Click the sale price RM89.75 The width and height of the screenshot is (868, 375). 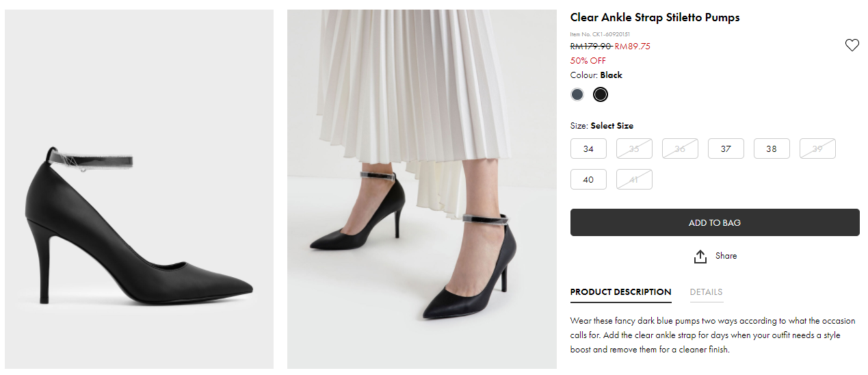click(633, 47)
